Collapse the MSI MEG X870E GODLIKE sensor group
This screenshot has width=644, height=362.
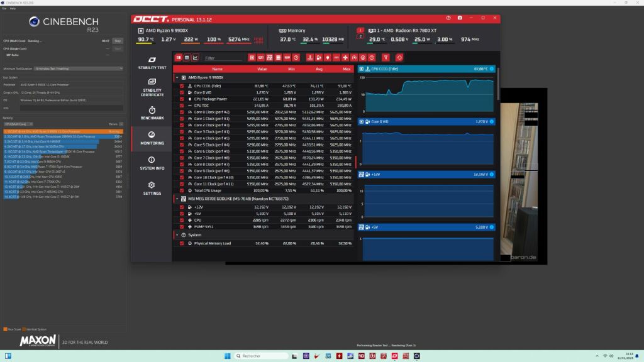coord(177,199)
